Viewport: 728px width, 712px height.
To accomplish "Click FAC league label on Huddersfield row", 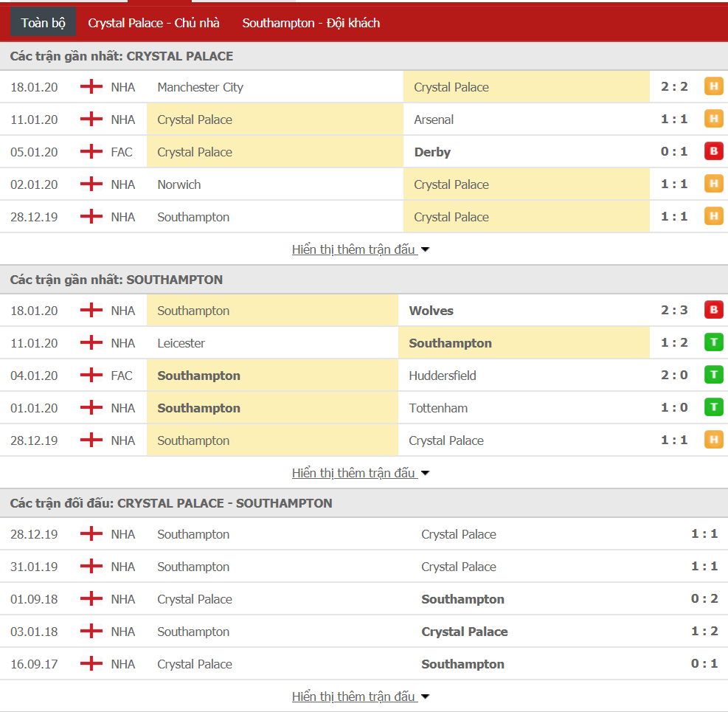I will tap(122, 376).
